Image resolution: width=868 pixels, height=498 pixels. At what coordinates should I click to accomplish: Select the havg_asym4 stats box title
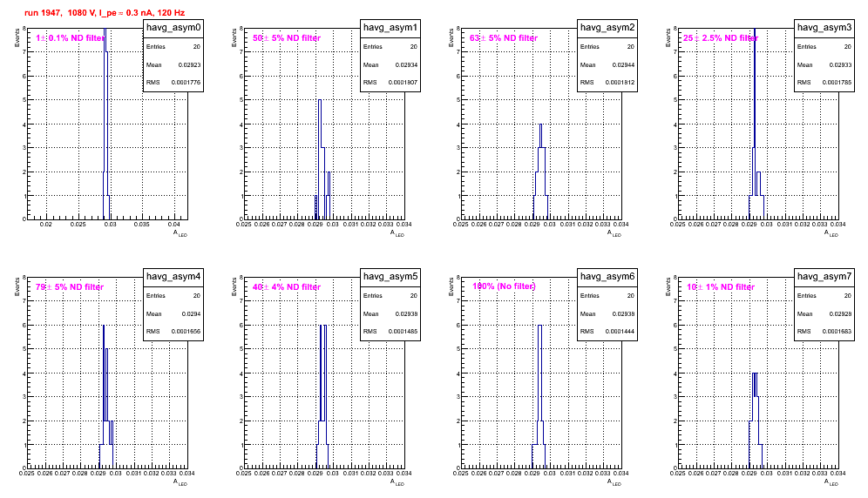[x=173, y=277]
